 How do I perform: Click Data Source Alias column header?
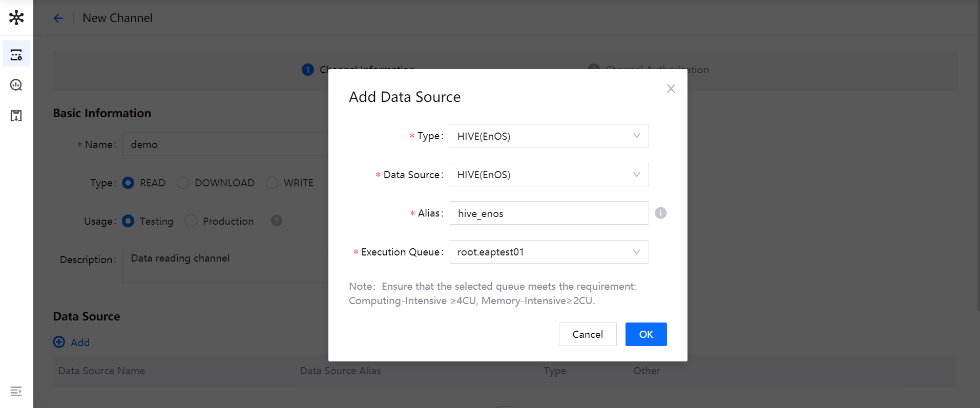(x=340, y=371)
